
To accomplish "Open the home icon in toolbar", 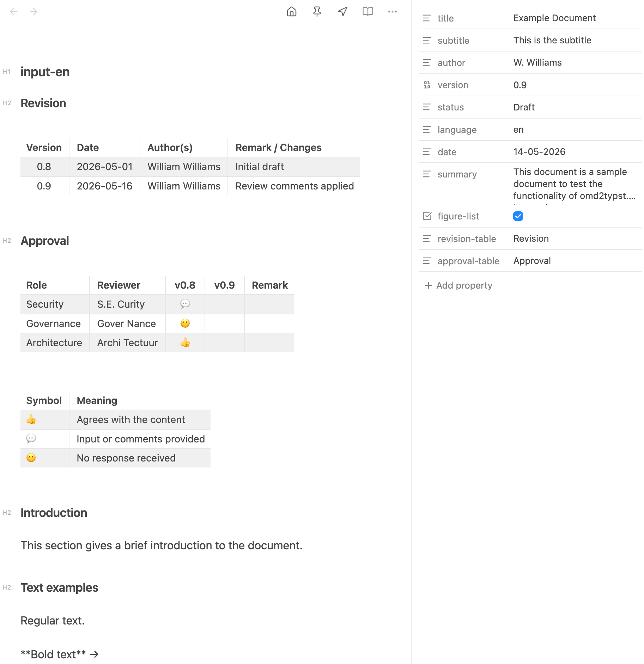I will [x=292, y=12].
